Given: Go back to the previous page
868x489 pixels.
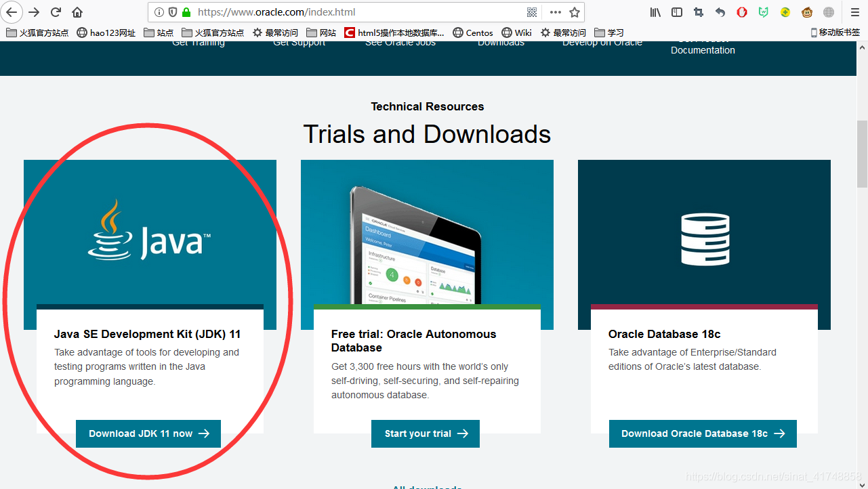Looking at the screenshot, I should 12,12.
